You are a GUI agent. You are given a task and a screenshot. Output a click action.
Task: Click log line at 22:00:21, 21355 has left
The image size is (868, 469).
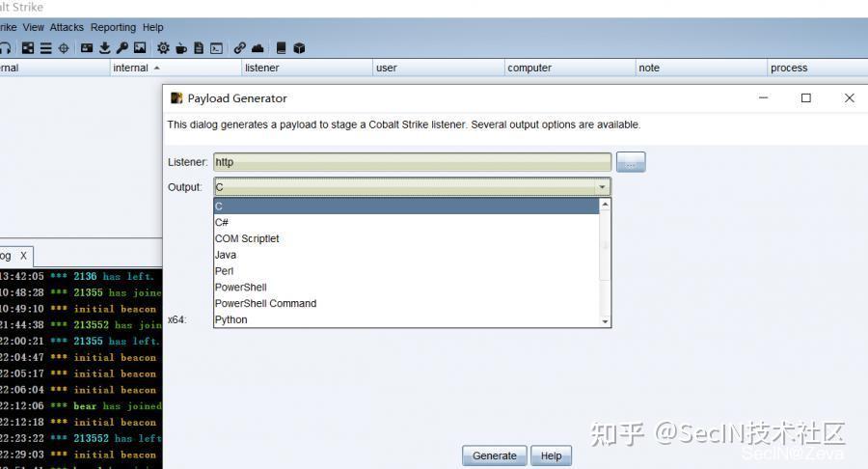80,341
